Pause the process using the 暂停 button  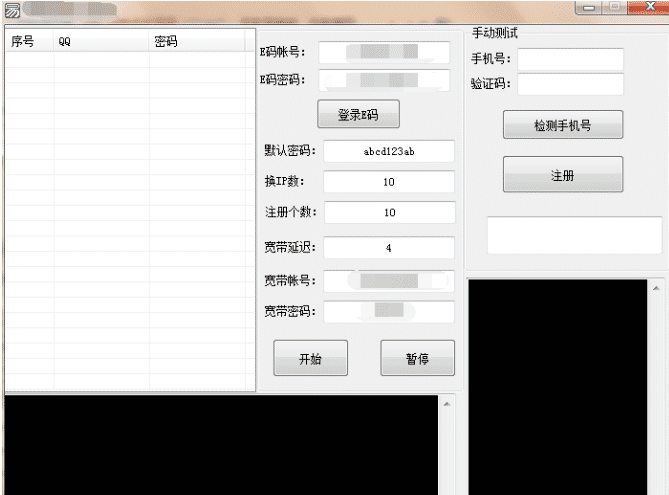coord(417,359)
